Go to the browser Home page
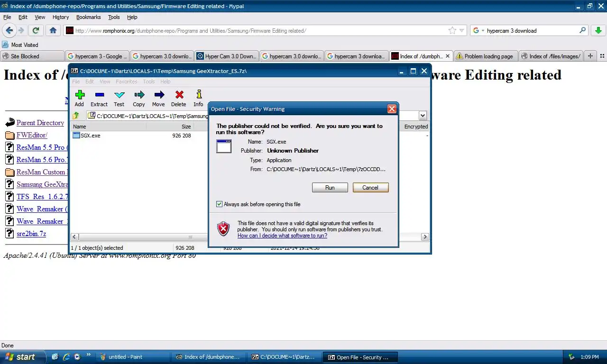 53,30
